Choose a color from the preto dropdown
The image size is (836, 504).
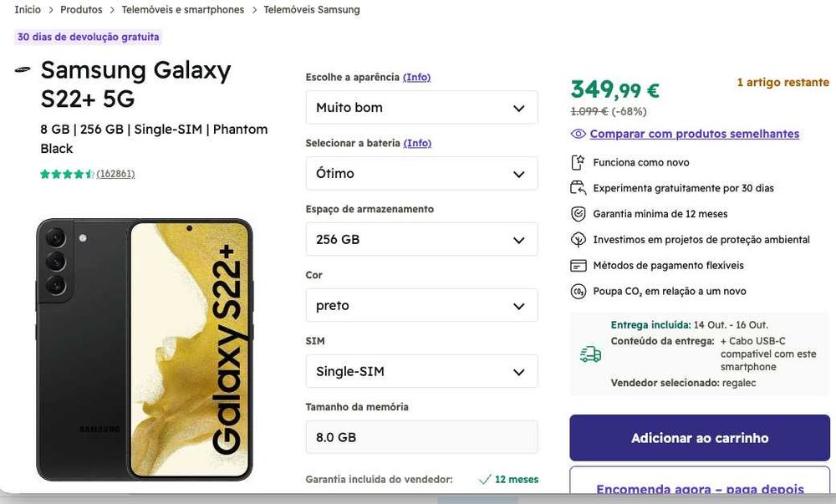[421, 306]
